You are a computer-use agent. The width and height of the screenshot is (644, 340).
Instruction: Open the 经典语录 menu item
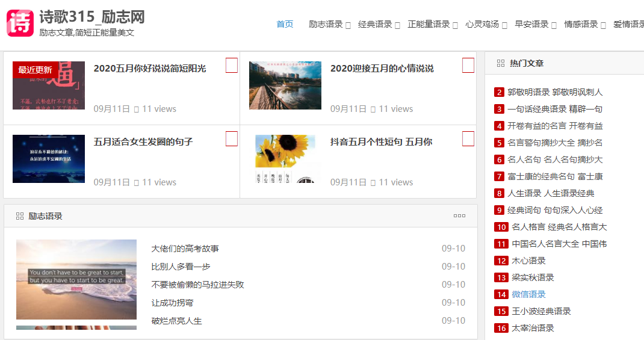(x=375, y=24)
